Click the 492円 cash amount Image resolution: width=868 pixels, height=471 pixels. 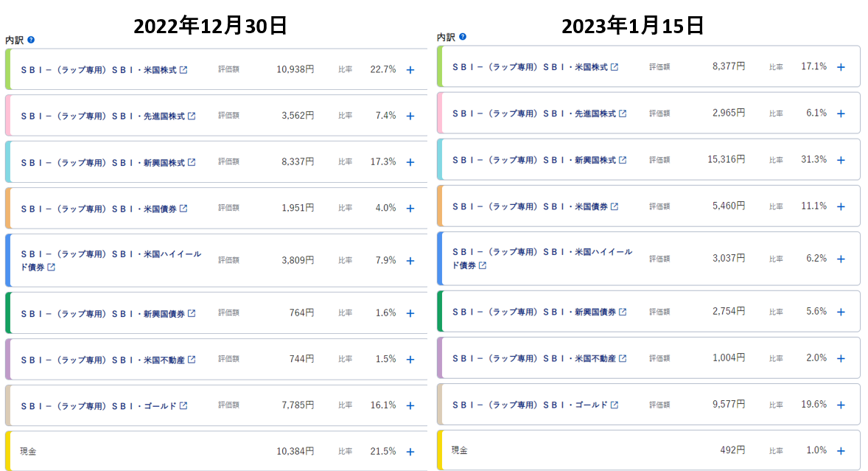pos(732,450)
